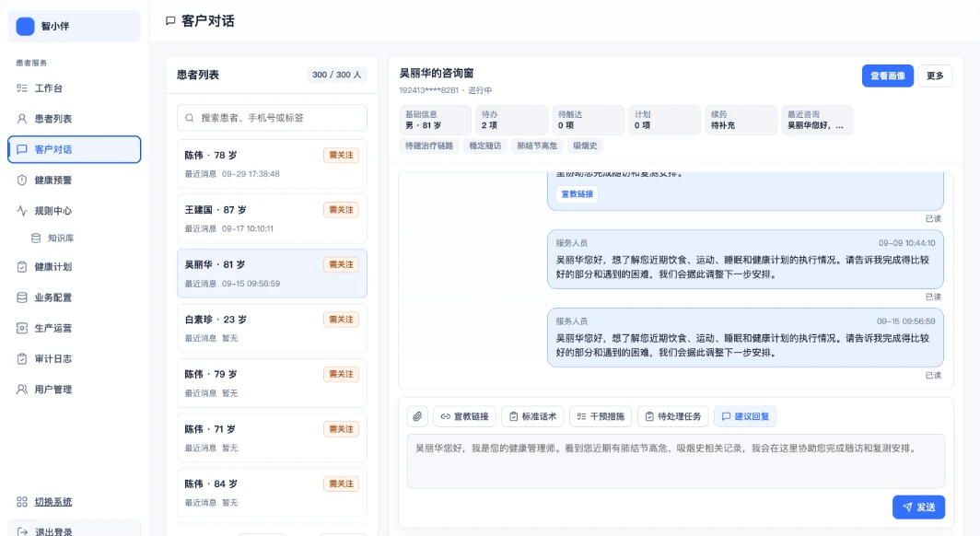This screenshot has height=536, width=980.
Task: Open 审计日志 page
Action: click(75, 358)
